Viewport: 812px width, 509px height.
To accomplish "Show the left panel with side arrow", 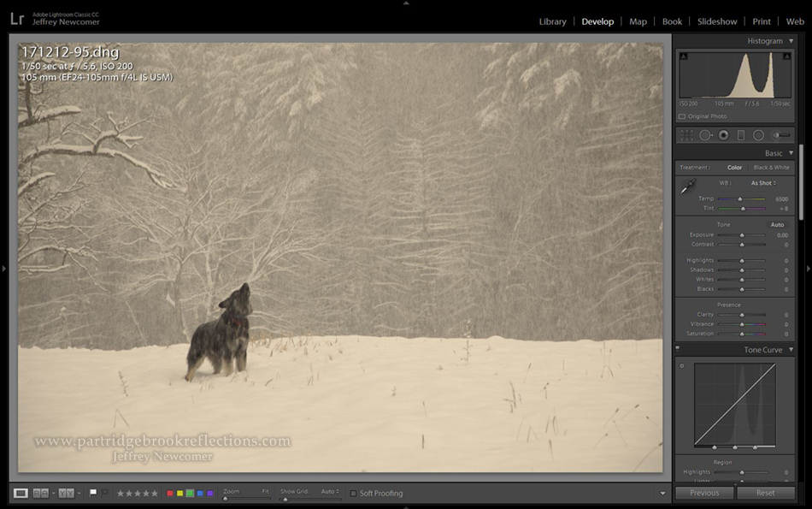I will pos(3,269).
